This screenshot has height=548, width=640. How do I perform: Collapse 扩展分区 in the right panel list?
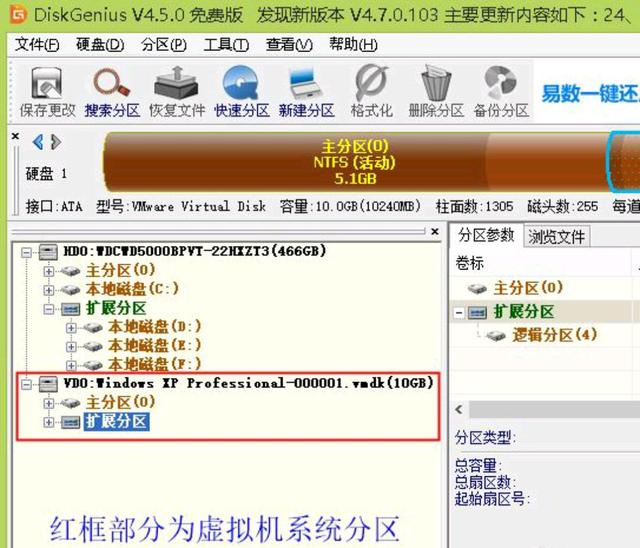point(460,313)
